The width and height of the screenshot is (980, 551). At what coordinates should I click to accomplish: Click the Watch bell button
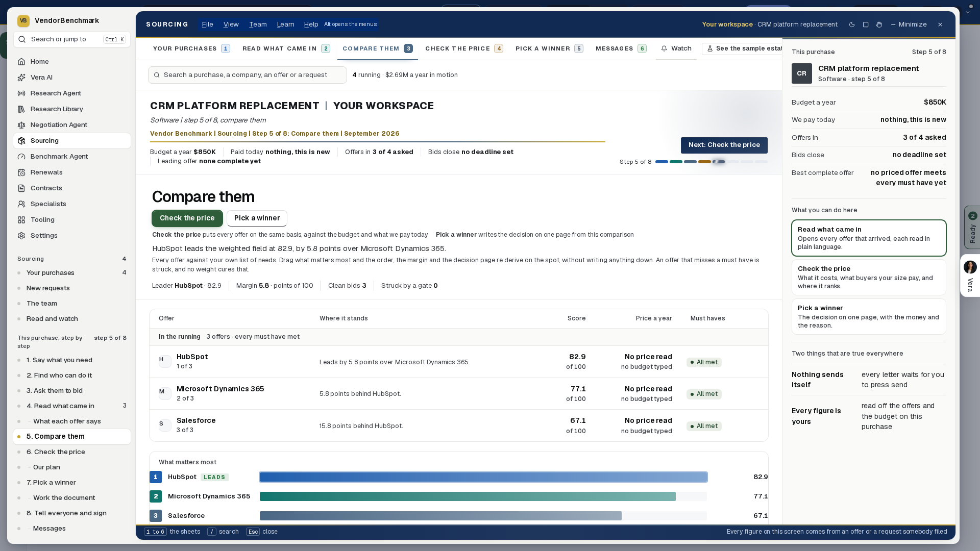[676, 48]
